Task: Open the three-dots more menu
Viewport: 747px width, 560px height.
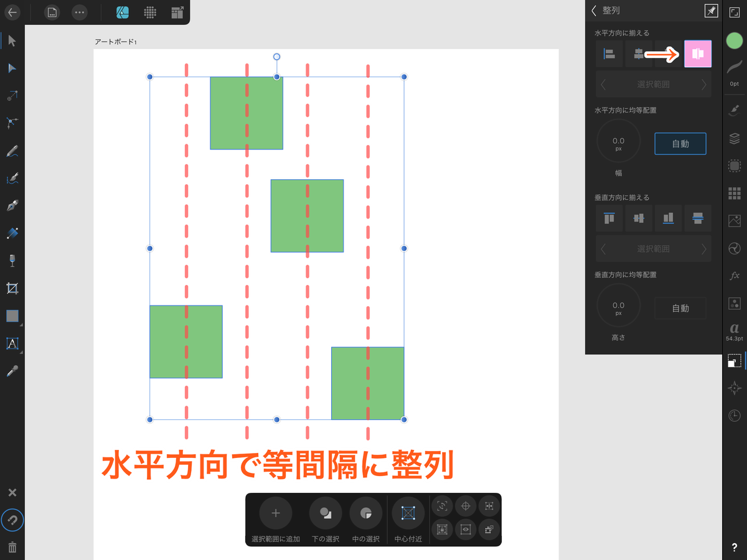Action: coord(79,12)
